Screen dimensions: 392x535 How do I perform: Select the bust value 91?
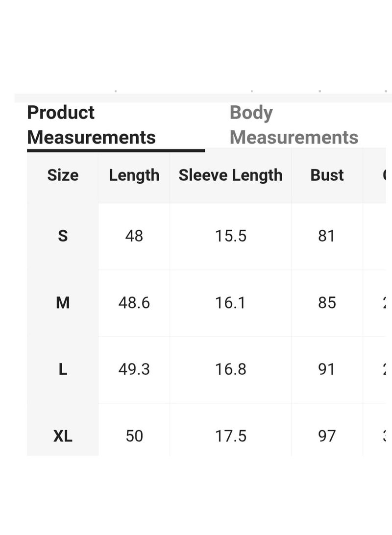point(326,369)
